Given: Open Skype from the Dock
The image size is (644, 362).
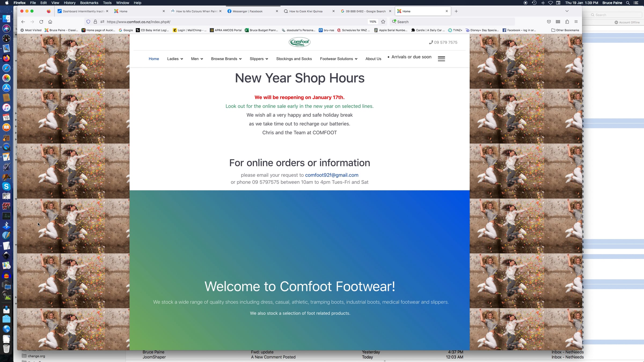Looking at the screenshot, I should click(x=6, y=186).
